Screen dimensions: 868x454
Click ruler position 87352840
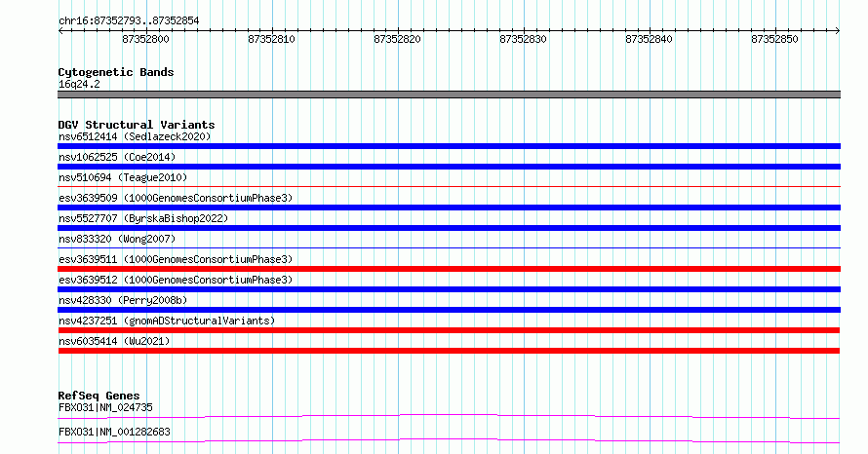click(649, 39)
